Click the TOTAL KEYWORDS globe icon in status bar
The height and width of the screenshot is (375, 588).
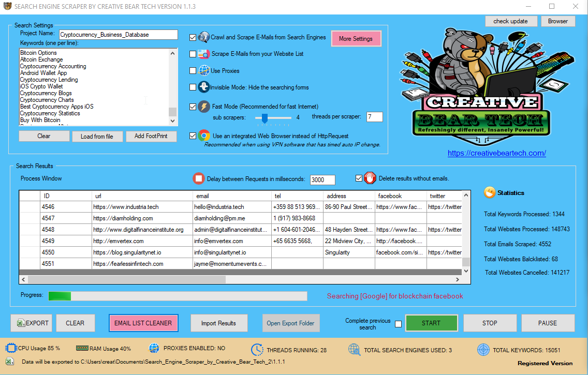(x=483, y=349)
